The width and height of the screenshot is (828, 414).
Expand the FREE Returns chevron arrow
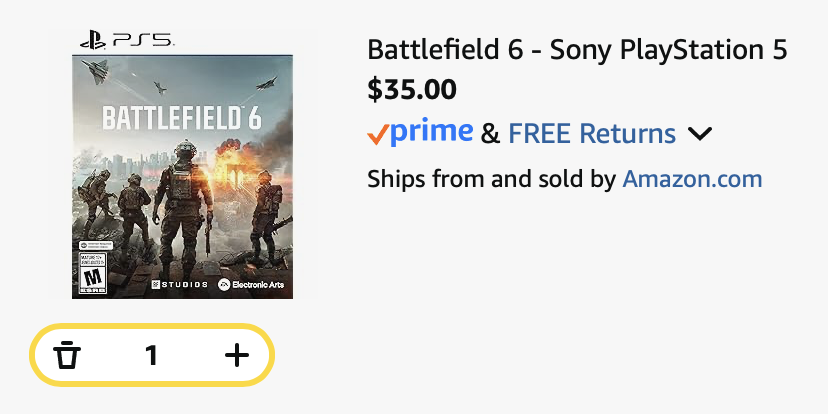[700, 133]
